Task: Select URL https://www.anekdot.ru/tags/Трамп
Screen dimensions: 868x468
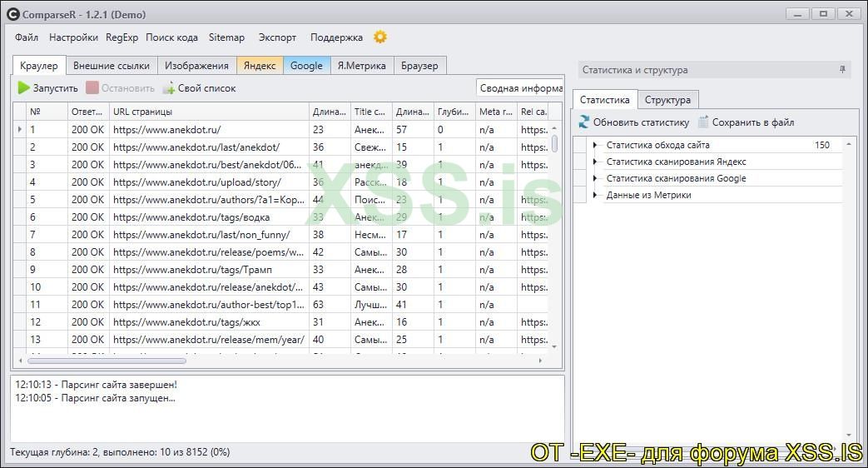Action: [192, 270]
